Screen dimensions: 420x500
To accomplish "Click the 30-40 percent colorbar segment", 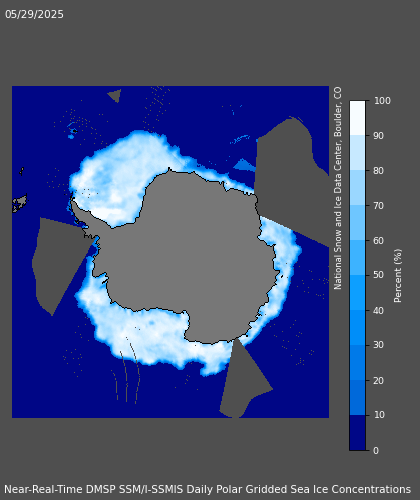I will (x=357, y=327).
